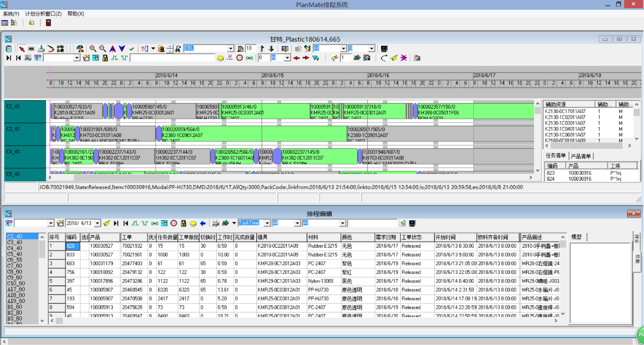Click the 需求日期 column header
The image size is (644, 345).
387,237
